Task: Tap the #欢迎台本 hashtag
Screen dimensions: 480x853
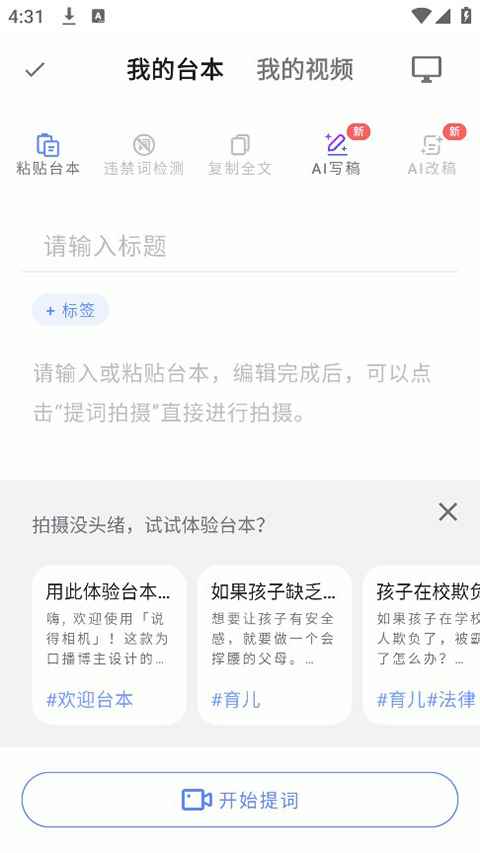Action: pyautogui.click(x=89, y=699)
